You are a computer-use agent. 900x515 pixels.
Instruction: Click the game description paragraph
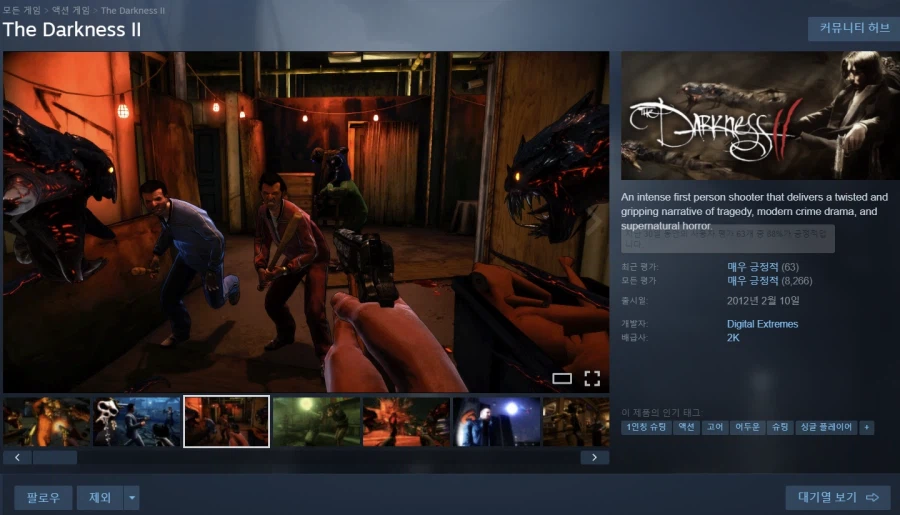(x=754, y=211)
